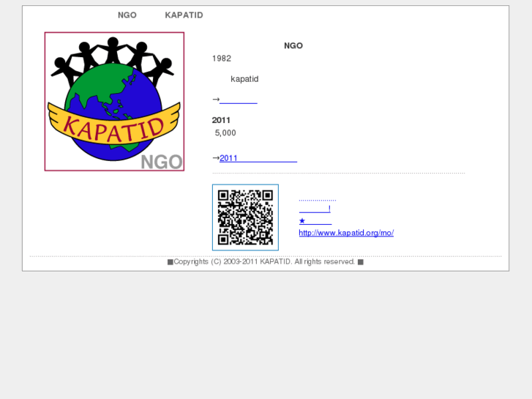532x399 pixels.
Task: Click the dotted-underlined link above the exclamation link
Action: (x=318, y=197)
